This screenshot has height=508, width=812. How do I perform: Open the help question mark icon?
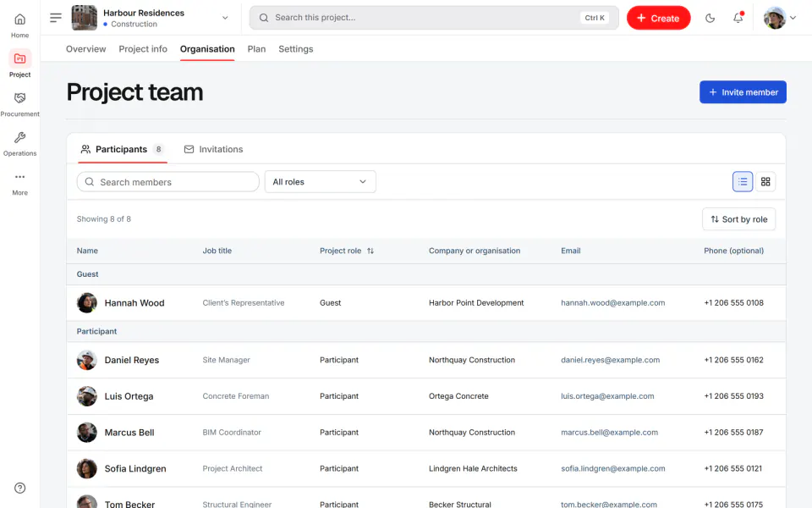point(19,488)
